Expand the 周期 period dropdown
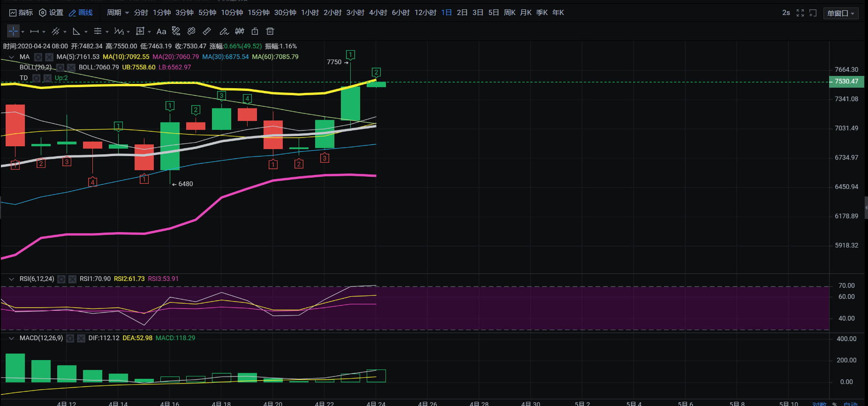The height and width of the screenshot is (406, 868). [x=118, y=13]
